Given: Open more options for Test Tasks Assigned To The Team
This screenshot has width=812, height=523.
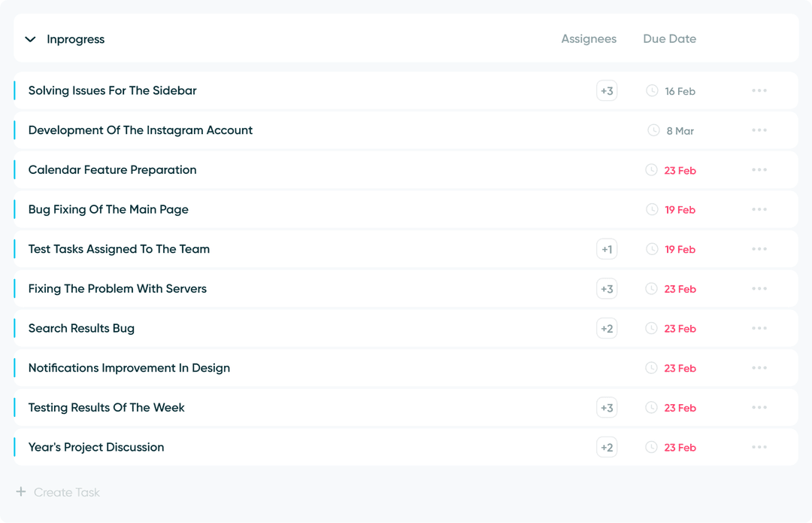Looking at the screenshot, I should click(759, 249).
